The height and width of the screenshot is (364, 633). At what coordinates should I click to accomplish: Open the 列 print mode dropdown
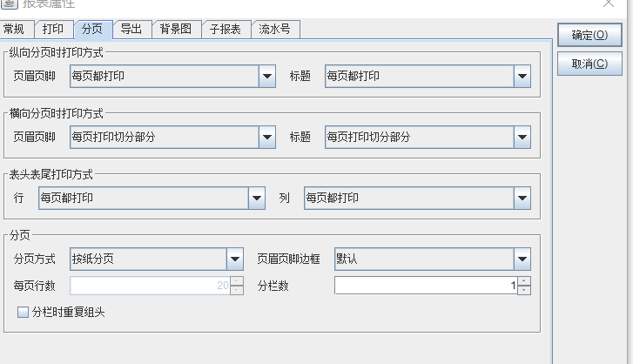(522, 198)
